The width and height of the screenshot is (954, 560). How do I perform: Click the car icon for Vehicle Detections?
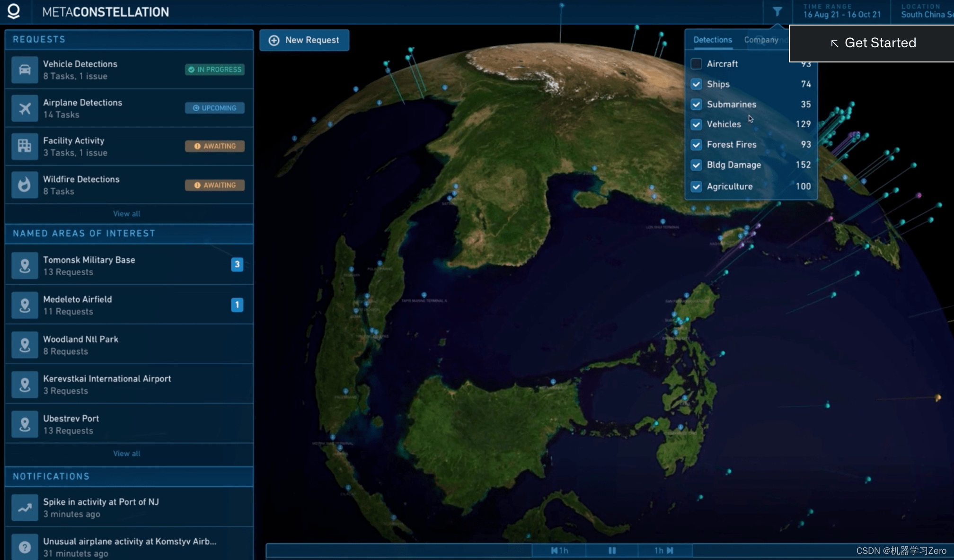[x=25, y=70]
